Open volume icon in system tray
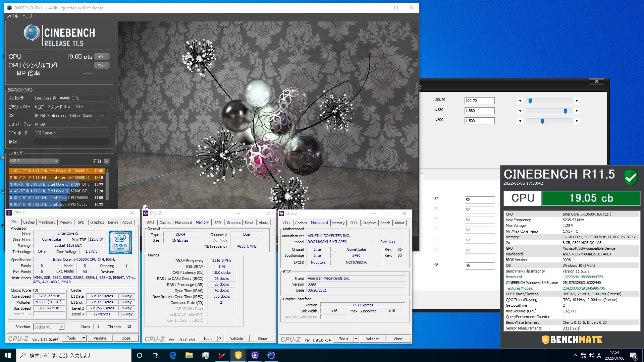The height and width of the screenshot is (362, 644). (591, 355)
